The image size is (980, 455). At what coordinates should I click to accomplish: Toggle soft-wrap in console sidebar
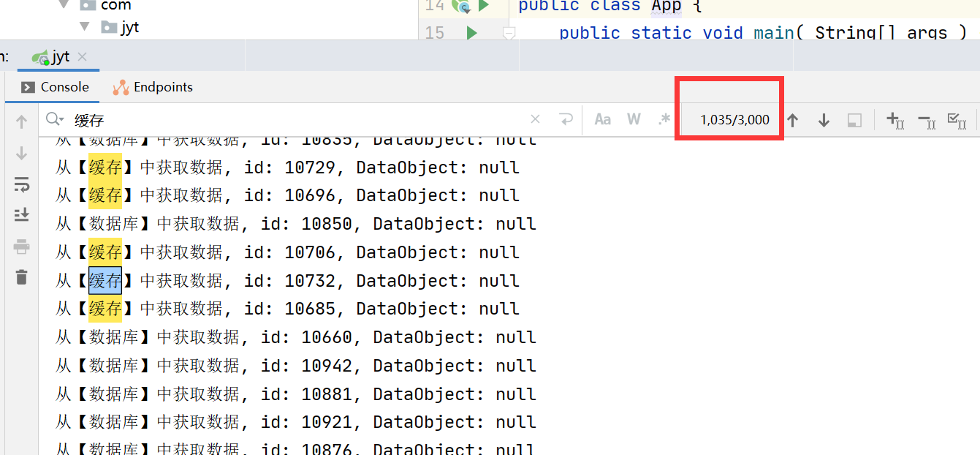coord(21,184)
